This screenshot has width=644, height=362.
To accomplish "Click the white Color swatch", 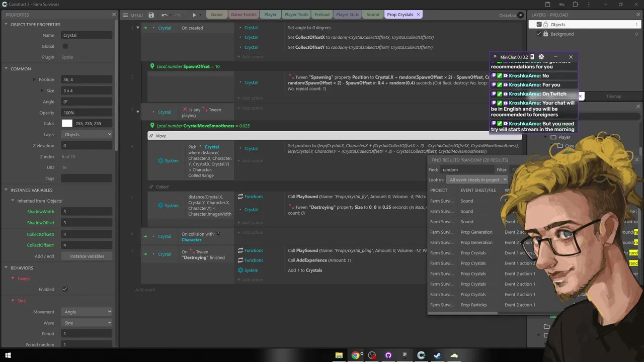I will 67,123.
